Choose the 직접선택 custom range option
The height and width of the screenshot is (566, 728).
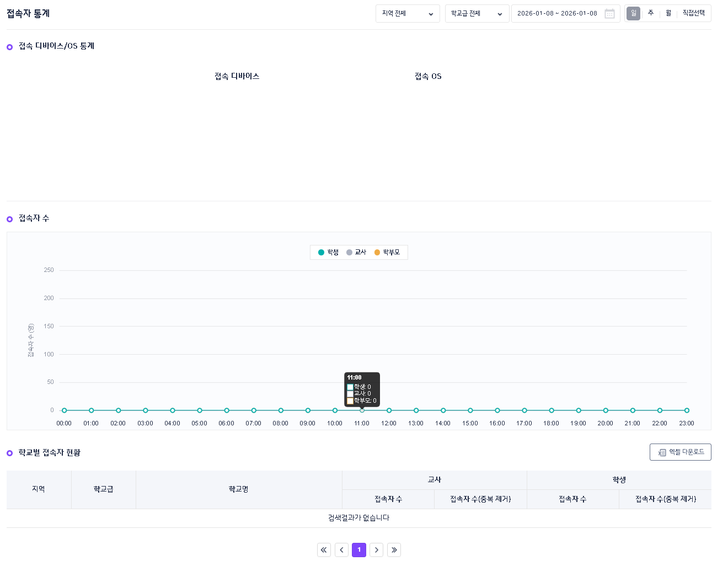693,13
